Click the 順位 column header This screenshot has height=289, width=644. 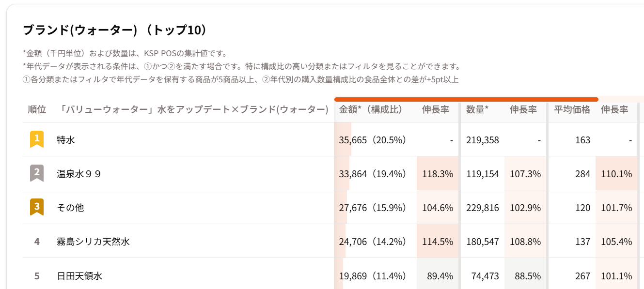pos(37,110)
